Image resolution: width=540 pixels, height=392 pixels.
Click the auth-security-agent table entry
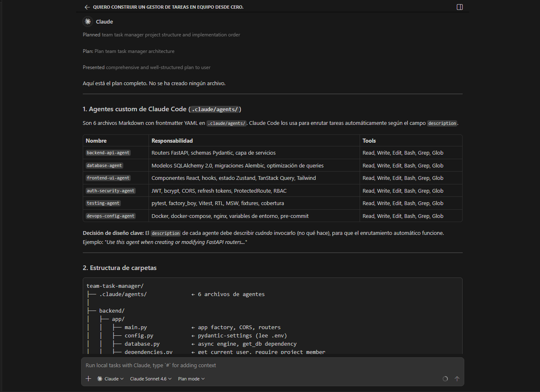(110, 191)
